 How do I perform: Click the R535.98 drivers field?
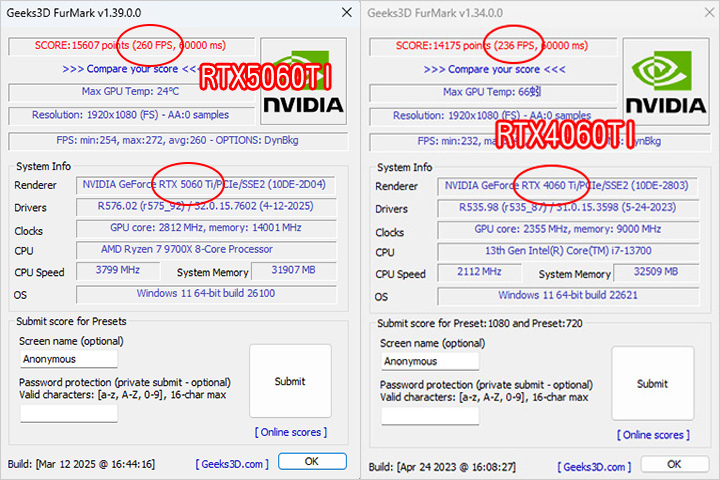click(x=568, y=208)
